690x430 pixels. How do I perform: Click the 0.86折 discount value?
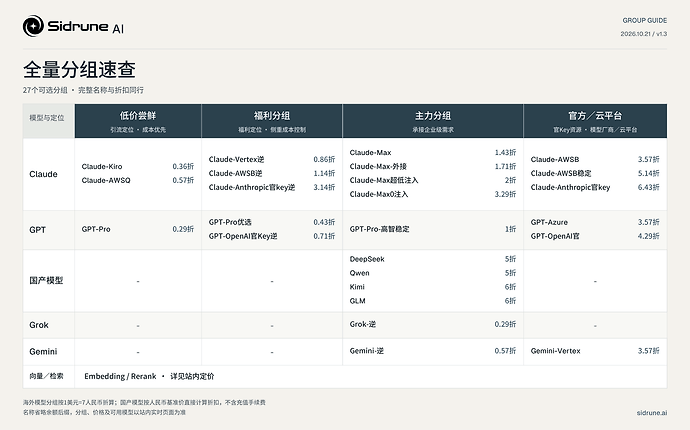click(324, 159)
